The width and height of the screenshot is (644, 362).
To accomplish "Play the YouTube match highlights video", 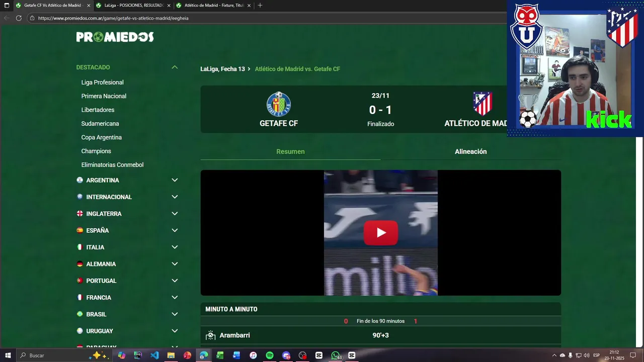I will pos(381,233).
